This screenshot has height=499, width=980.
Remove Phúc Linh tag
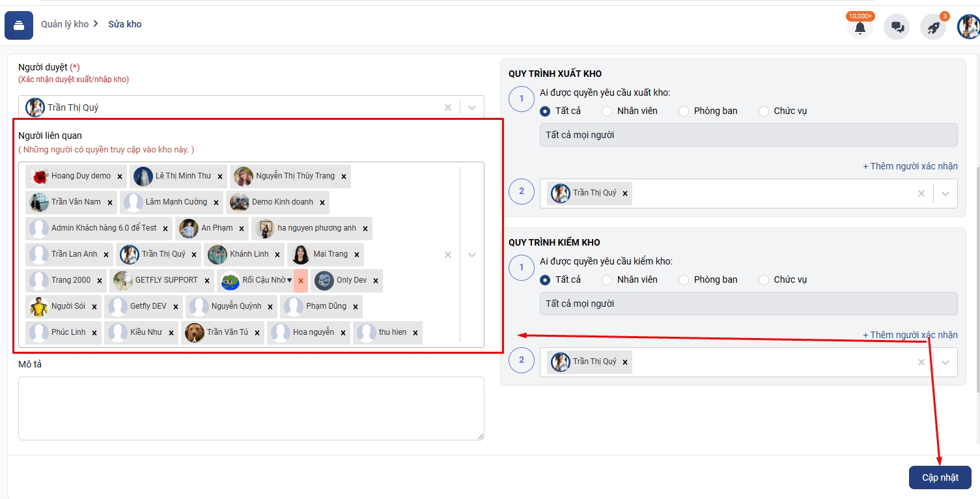[x=94, y=333]
